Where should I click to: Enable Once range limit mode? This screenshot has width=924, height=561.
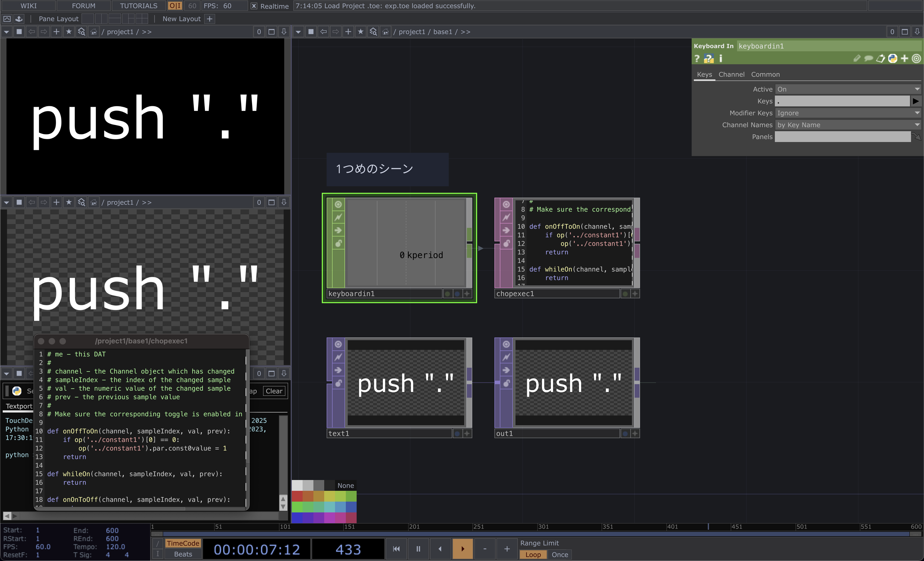click(560, 555)
